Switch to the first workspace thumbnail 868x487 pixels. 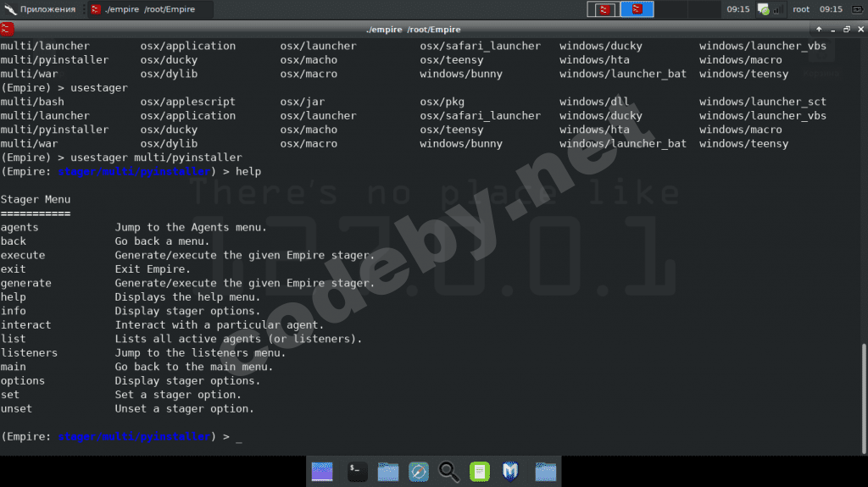click(x=604, y=9)
